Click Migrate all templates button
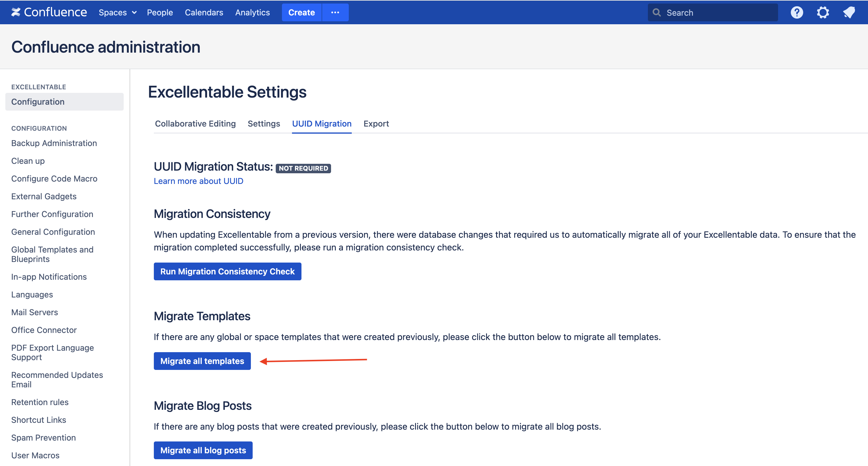Viewport: 868px width, 466px height. point(202,361)
